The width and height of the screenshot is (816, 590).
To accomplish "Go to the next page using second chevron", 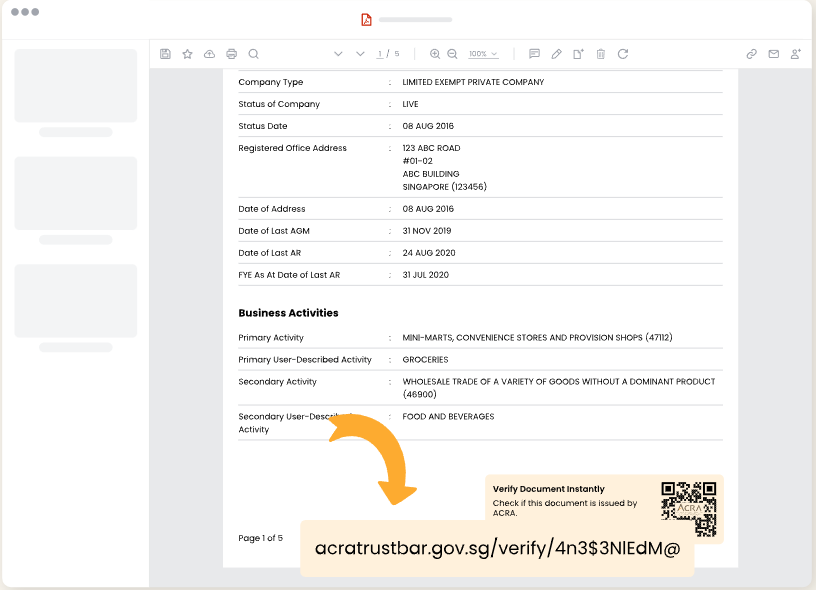I will coord(360,54).
